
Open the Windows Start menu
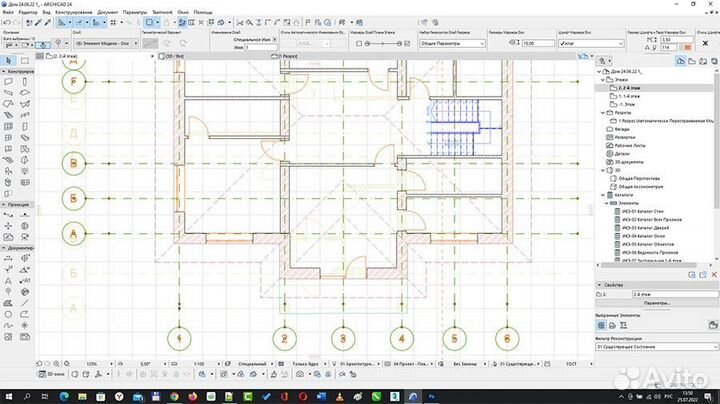(x=7, y=396)
